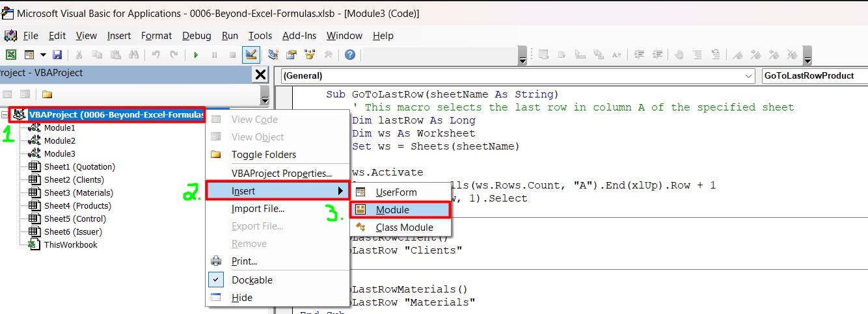The height and width of the screenshot is (314, 868).
Task: Open the Add-Ins menu
Action: coord(299,36)
